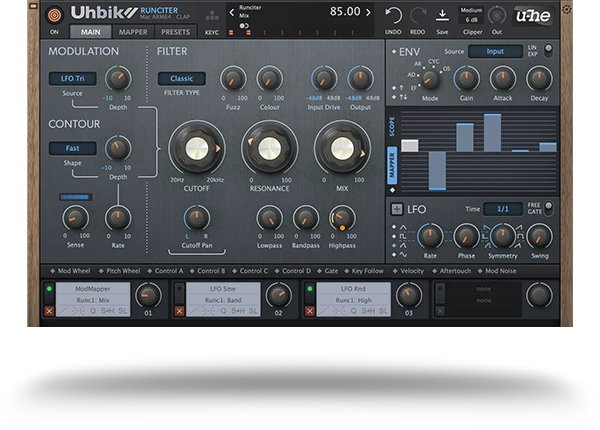Click the KEYC button
600x430 pixels.
click(212, 32)
